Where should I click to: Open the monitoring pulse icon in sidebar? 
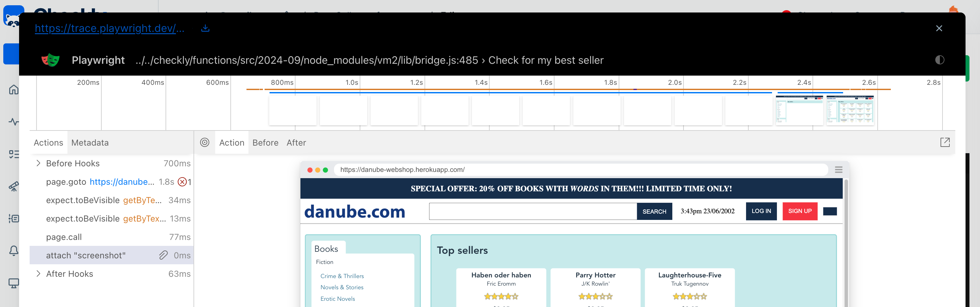click(x=14, y=122)
